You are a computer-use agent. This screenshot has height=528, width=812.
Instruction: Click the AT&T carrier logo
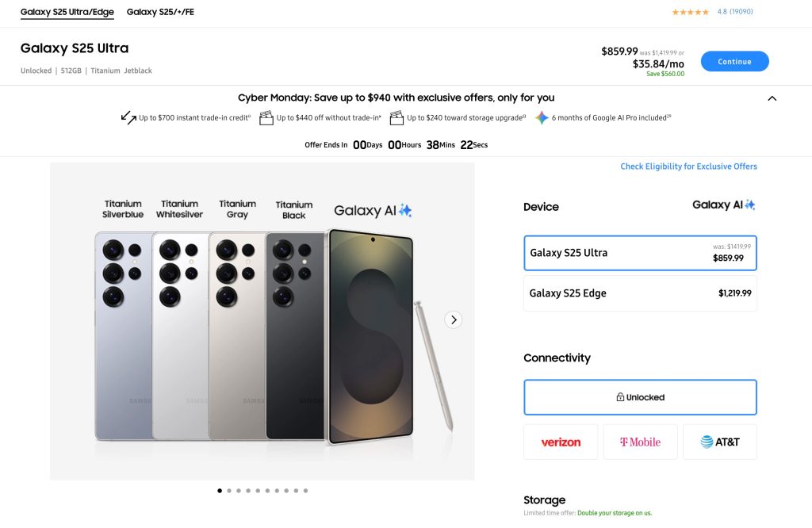(x=721, y=442)
